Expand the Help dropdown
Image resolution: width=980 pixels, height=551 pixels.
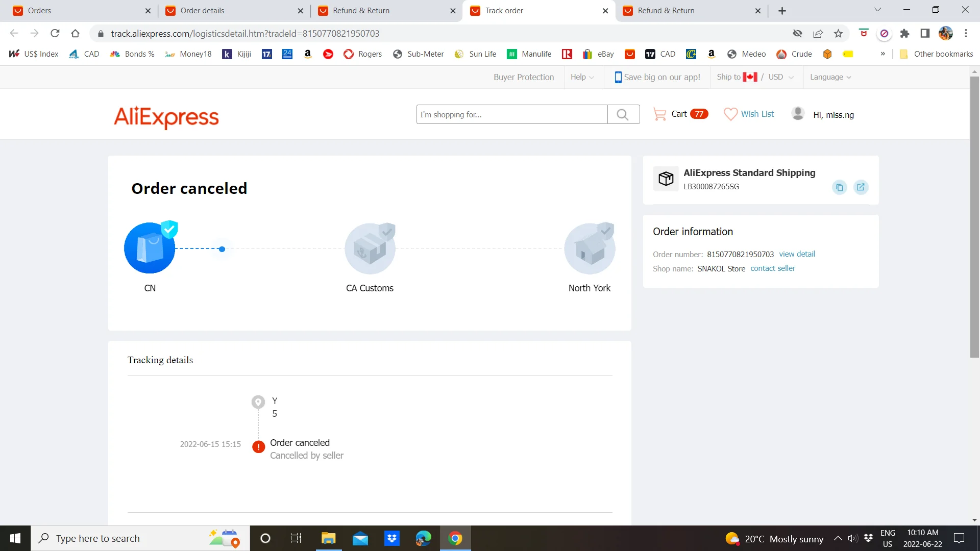pyautogui.click(x=582, y=77)
